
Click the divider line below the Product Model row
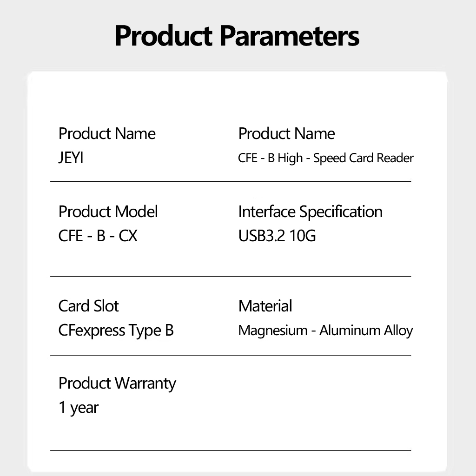point(231,276)
